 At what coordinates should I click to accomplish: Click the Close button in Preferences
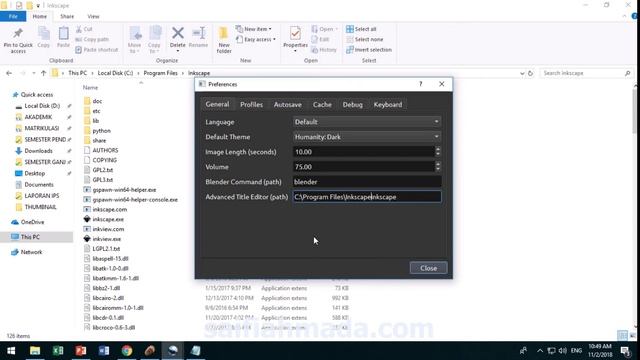(429, 268)
